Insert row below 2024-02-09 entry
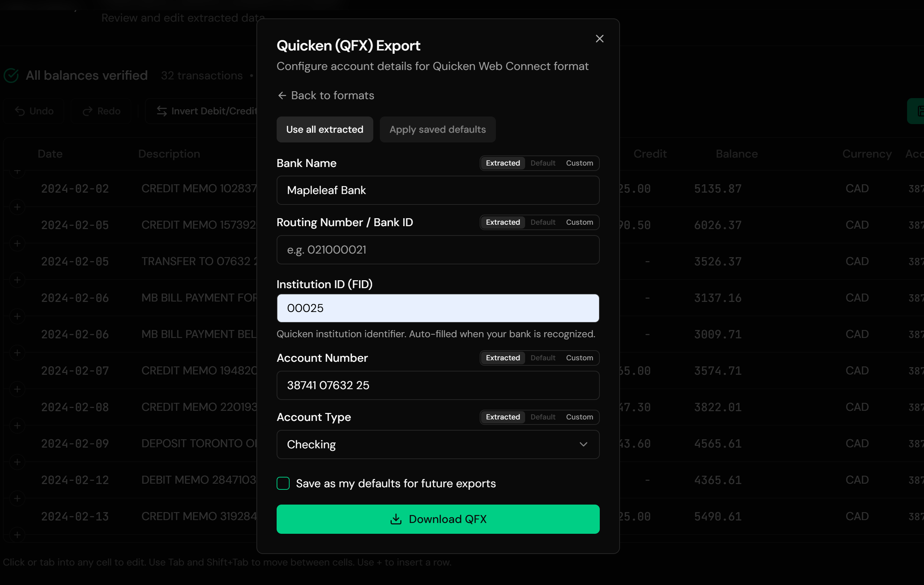The height and width of the screenshot is (585, 924). pos(17,462)
